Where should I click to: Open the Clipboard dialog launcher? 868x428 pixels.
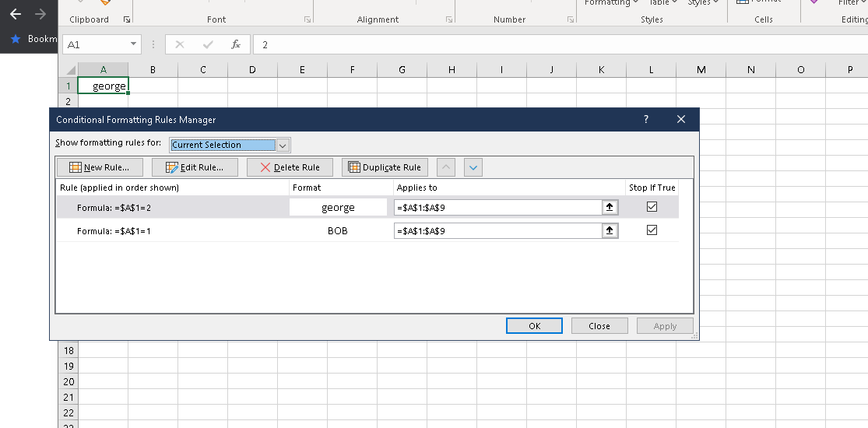coord(127,20)
